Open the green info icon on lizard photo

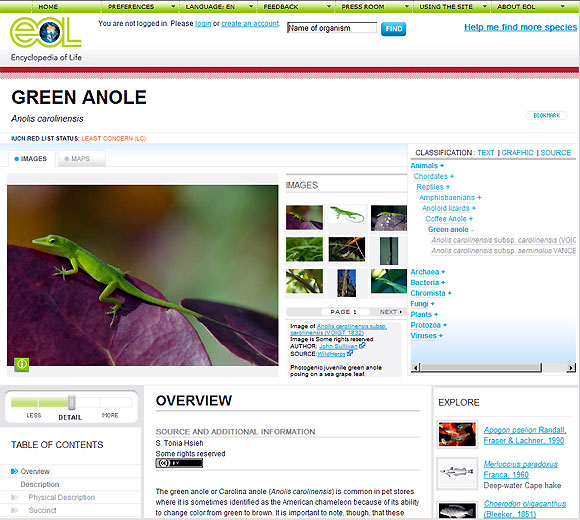click(22, 364)
